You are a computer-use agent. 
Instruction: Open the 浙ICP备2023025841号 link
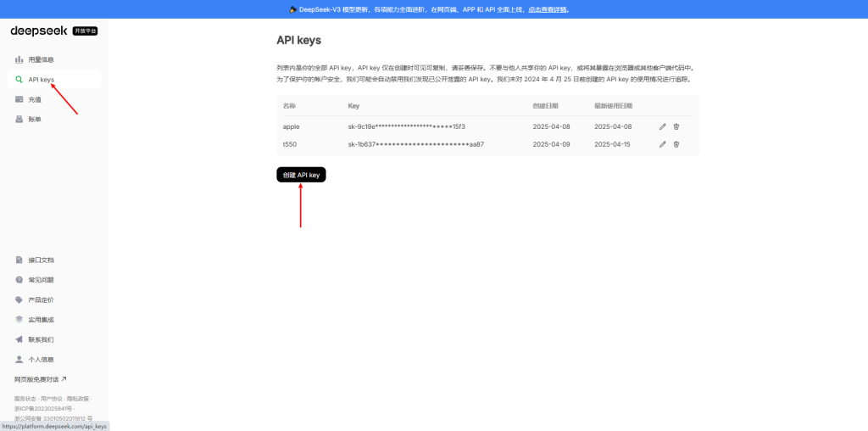[x=43, y=409]
